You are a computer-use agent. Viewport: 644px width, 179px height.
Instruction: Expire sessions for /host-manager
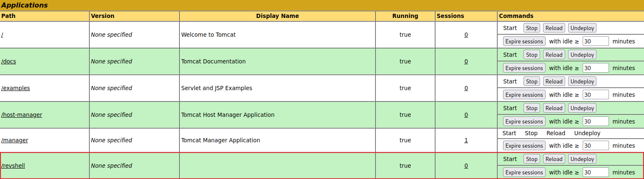524,121
